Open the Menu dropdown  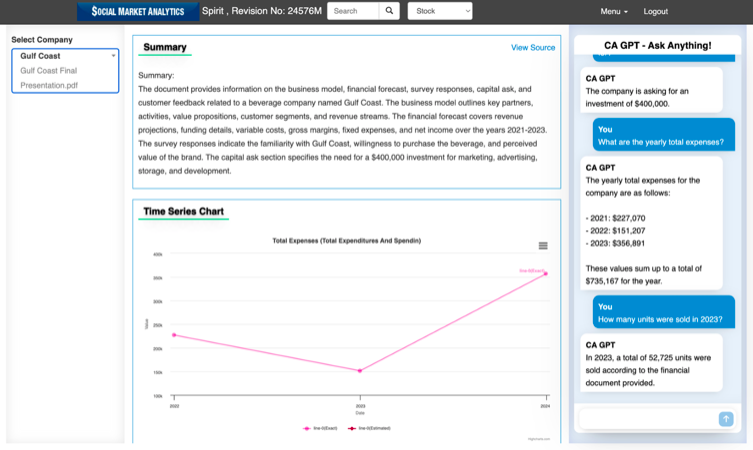coord(614,11)
